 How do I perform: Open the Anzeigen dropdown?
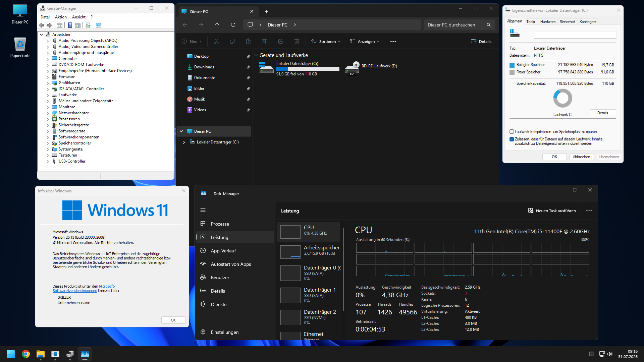[365, 41]
